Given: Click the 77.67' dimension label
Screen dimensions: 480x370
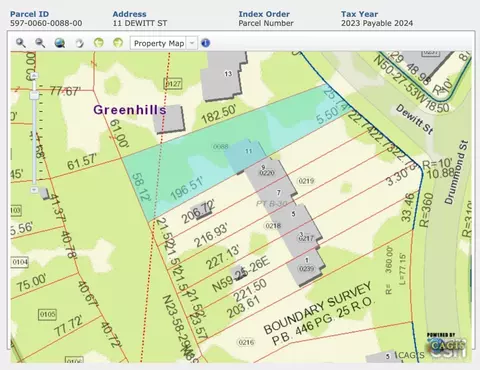Looking at the screenshot, I should [x=65, y=91].
